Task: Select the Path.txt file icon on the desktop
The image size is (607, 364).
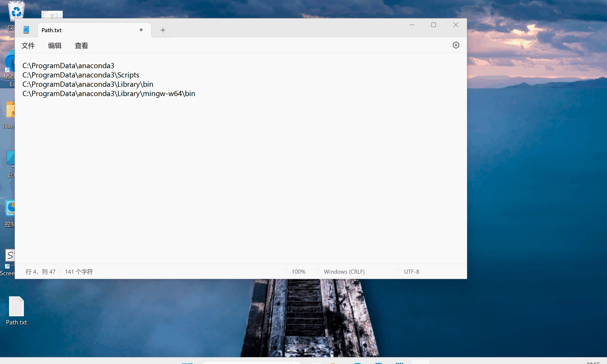Action: point(16,307)
